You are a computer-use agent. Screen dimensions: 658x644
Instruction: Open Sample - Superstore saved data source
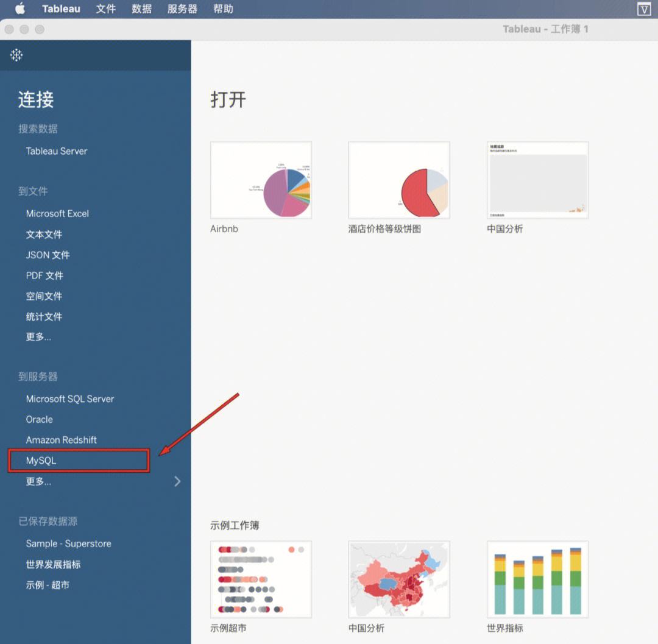(68, 543)
